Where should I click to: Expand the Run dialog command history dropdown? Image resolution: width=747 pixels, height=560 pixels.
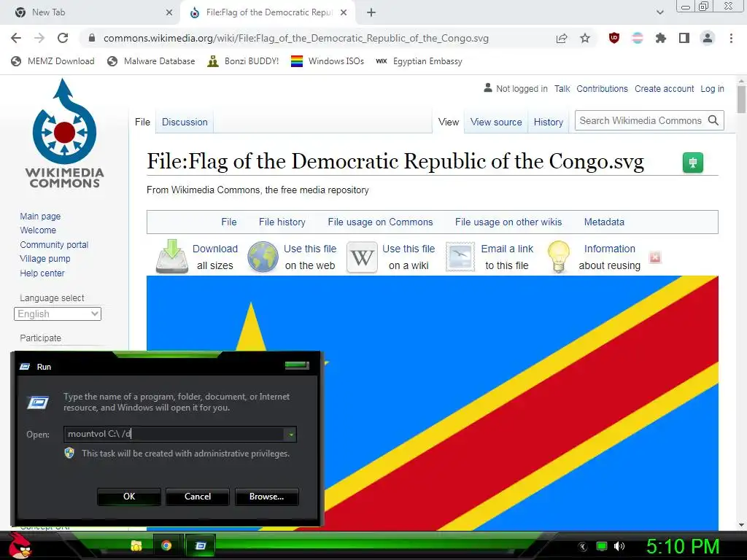point(290,434)
